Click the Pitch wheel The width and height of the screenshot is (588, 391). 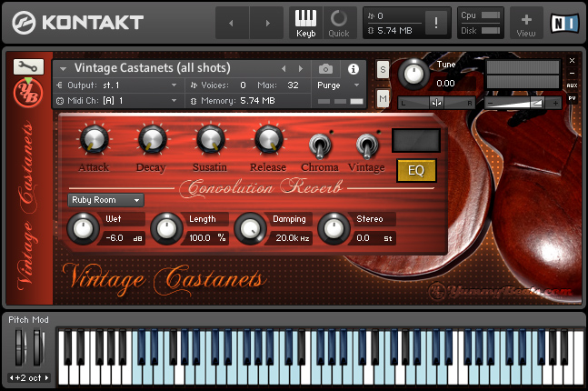tap(19, 347)
